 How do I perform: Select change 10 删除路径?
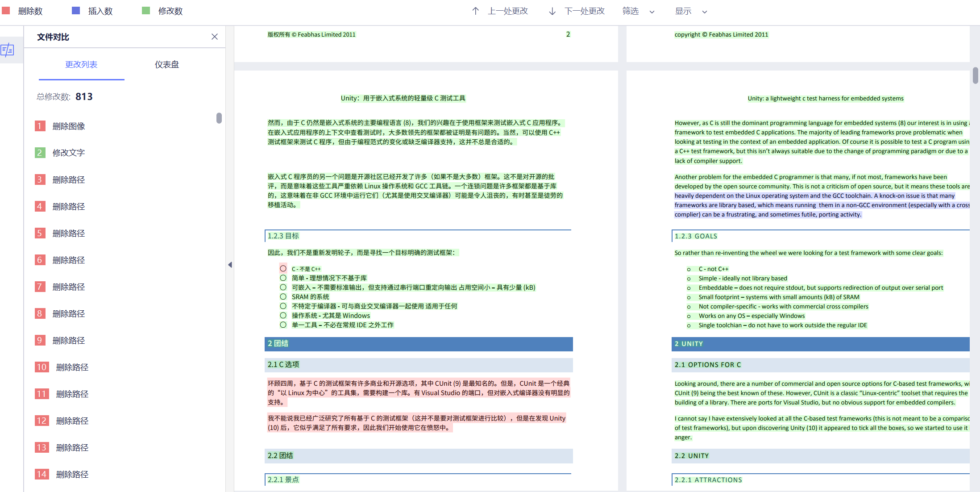(62, 367)
